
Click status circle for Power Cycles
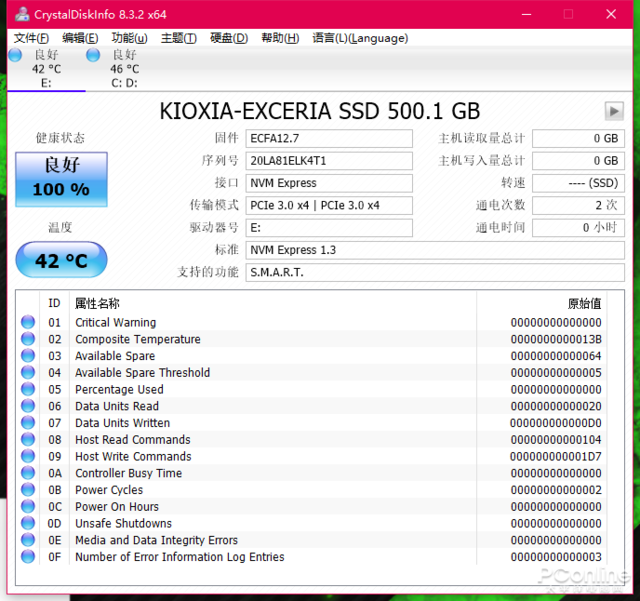click(x=28, y=490)
